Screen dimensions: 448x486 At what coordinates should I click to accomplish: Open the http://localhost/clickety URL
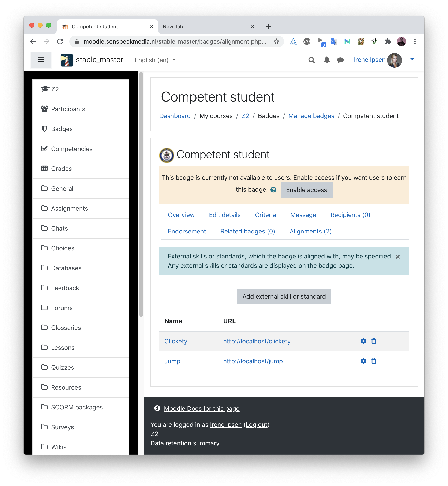point(257,341)
